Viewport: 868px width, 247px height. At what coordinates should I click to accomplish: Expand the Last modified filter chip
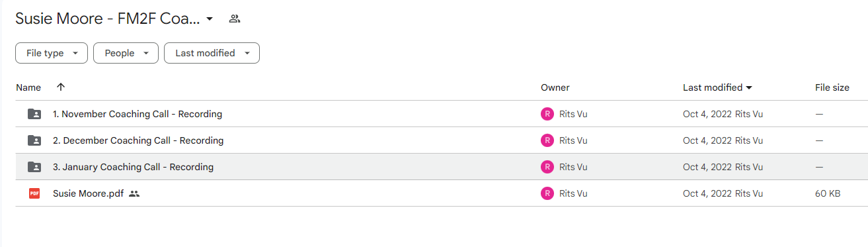click(212, 53)
